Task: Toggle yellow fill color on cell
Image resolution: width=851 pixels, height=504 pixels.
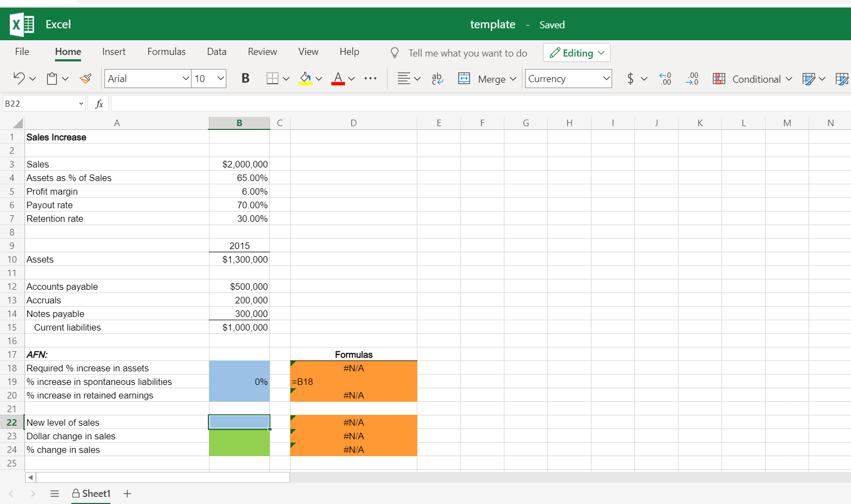Action: tap(305, 78)
